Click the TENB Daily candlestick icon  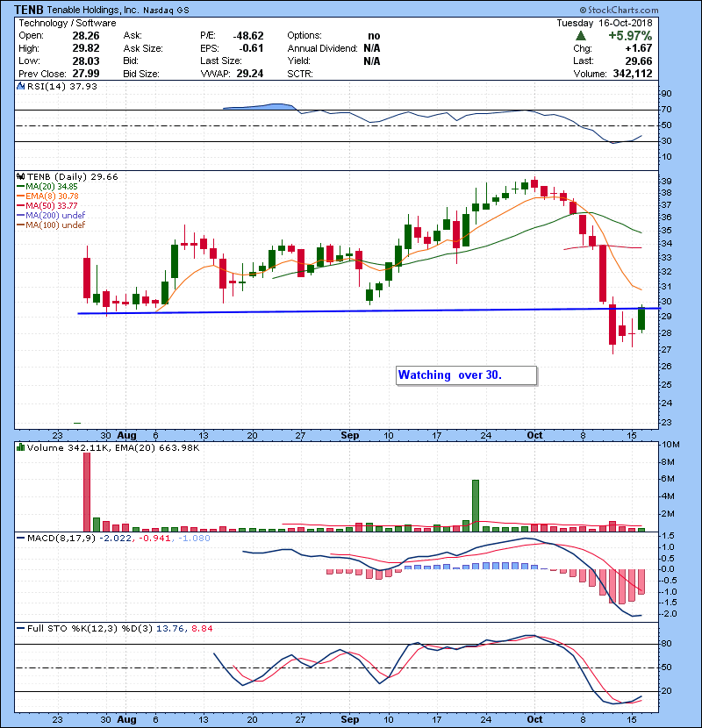point(20,177)
